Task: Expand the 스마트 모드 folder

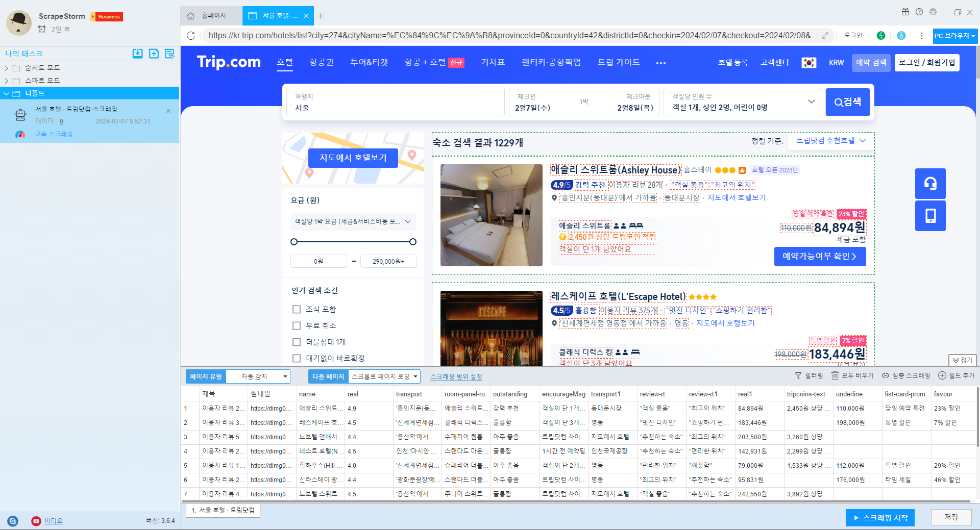Action: (6, 81)
